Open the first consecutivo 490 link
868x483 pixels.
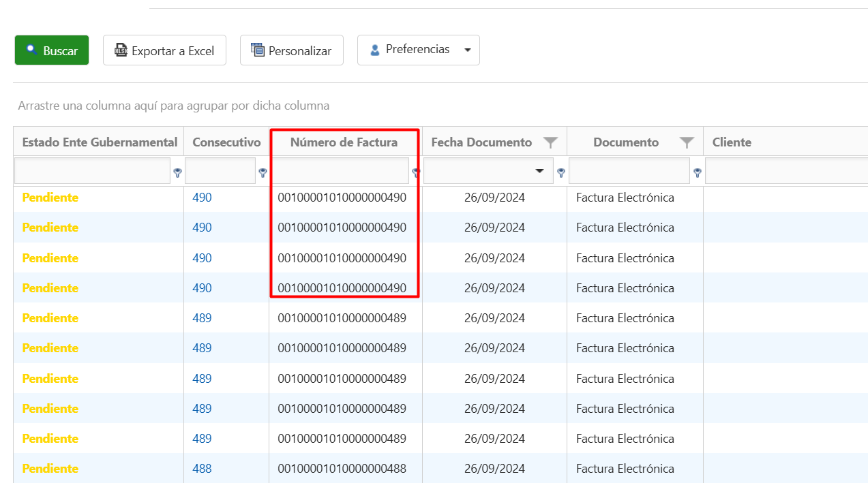(x=202, y=198)
